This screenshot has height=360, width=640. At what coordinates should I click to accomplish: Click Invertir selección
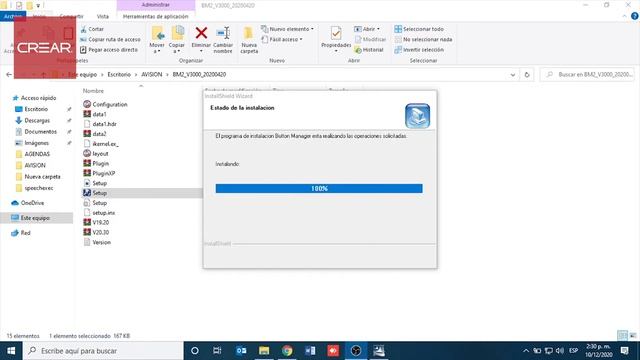point(419,50)
